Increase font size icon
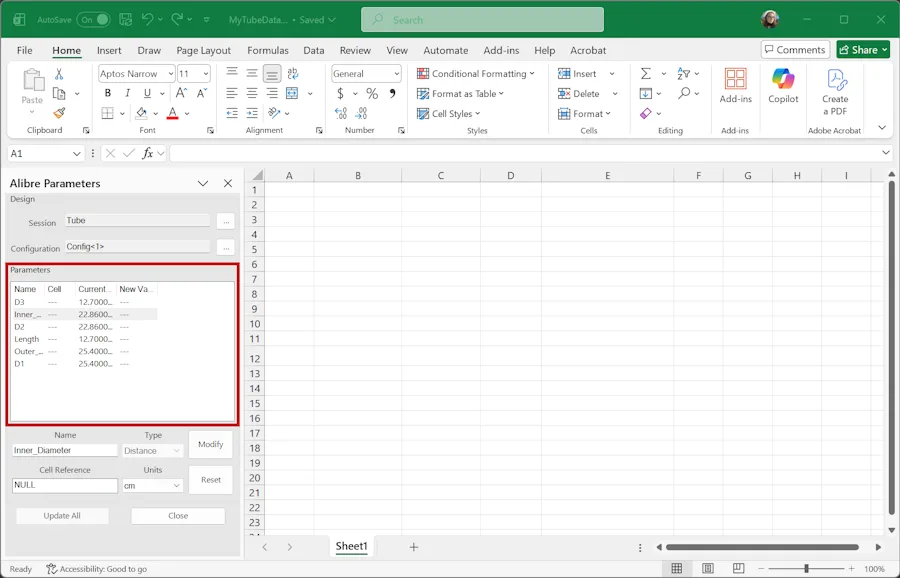Viewport: 900px width, 578px height. 181,93
